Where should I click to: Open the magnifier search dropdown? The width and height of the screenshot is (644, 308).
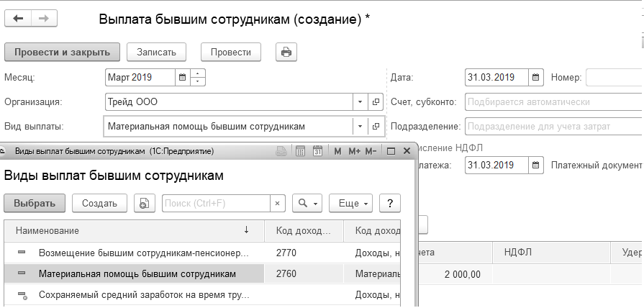(307, 203)
